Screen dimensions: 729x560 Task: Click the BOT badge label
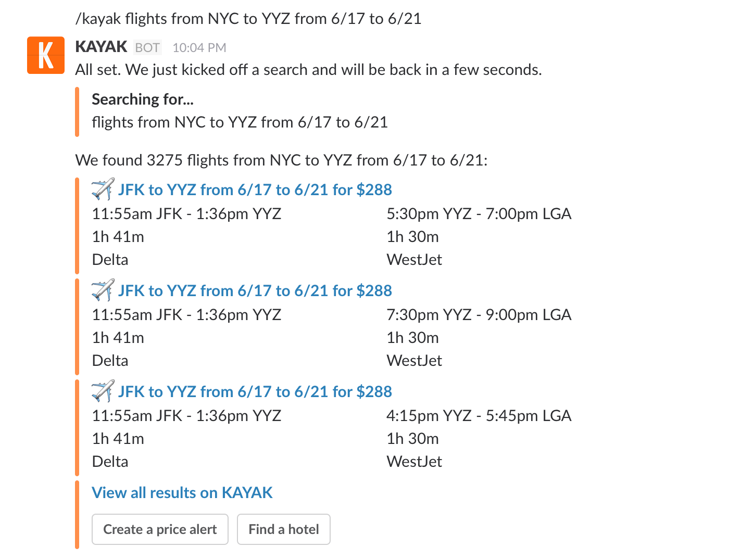(x=147, y=48)
